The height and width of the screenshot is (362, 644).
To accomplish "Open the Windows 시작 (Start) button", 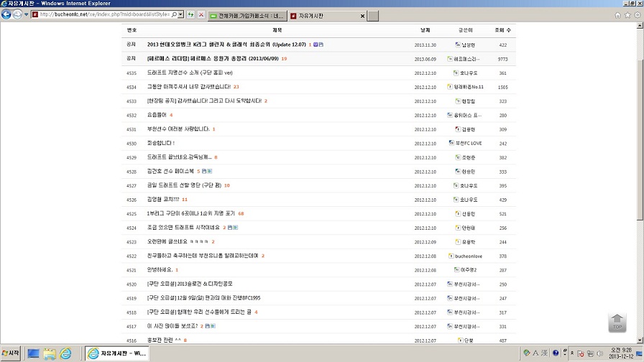I will 11,353.
